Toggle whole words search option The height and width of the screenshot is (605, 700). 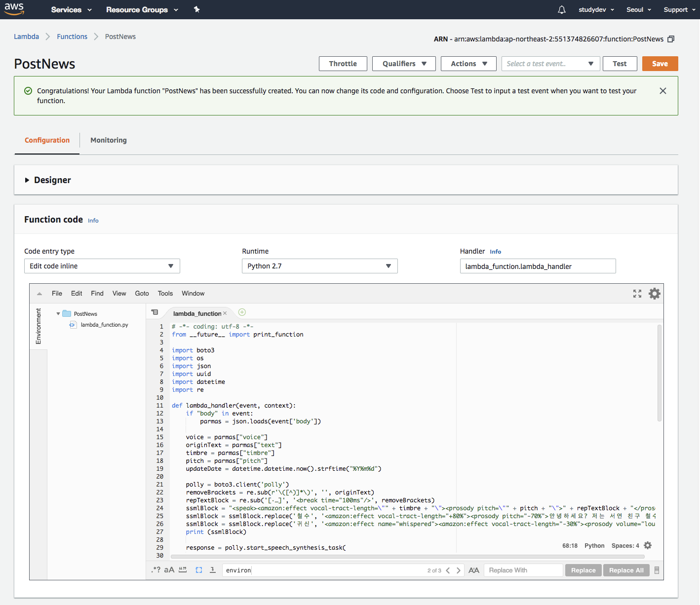click(183, 569)
